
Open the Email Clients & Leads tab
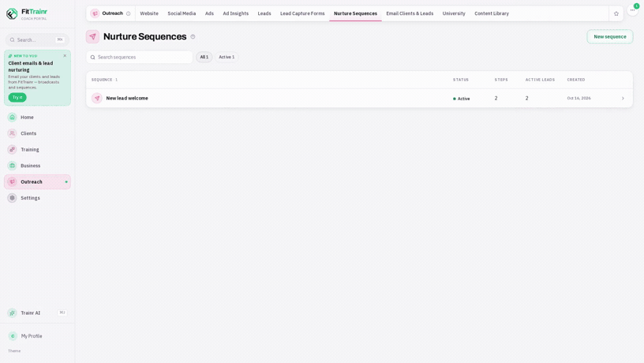pos(410,13)
